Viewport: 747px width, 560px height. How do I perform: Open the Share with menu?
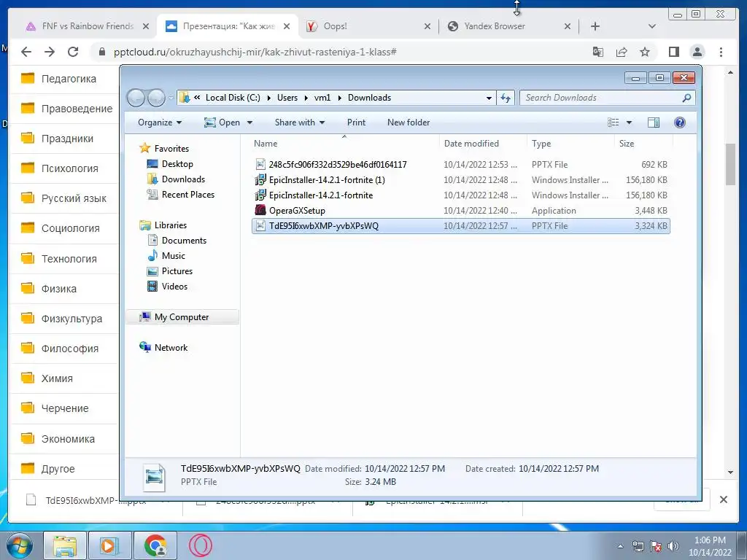tap(300, 122)
